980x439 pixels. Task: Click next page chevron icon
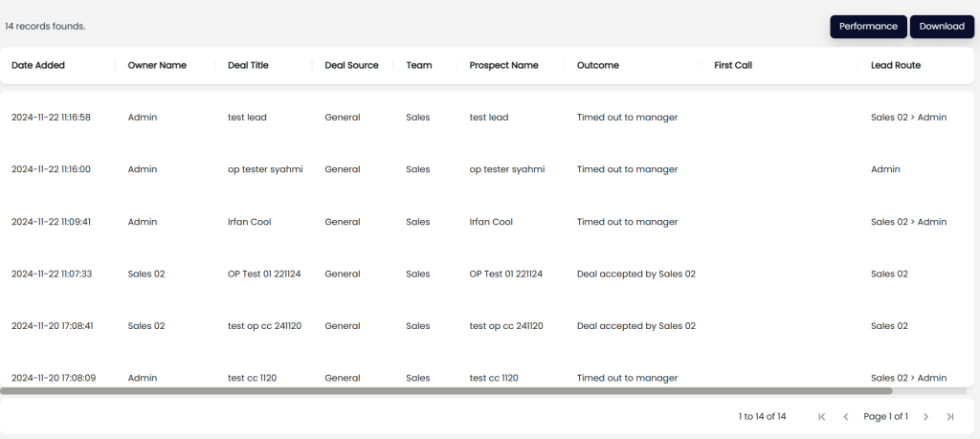(925, 417)
